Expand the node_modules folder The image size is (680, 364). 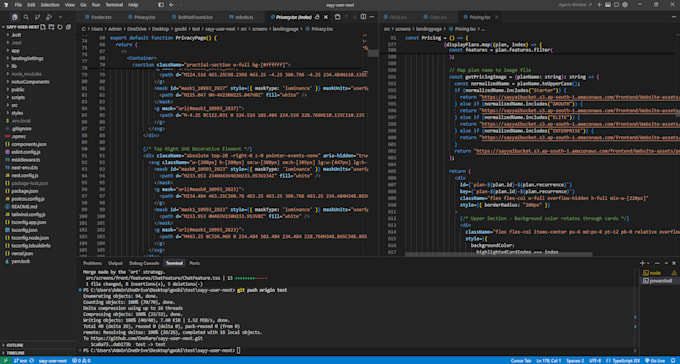click(x=39, y=74)
